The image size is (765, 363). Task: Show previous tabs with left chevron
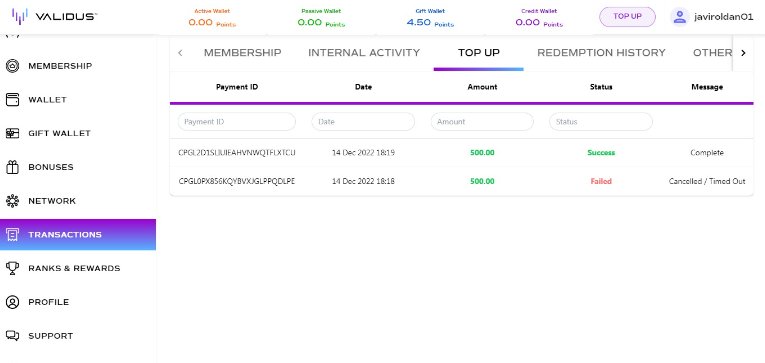tap(180, 53)
